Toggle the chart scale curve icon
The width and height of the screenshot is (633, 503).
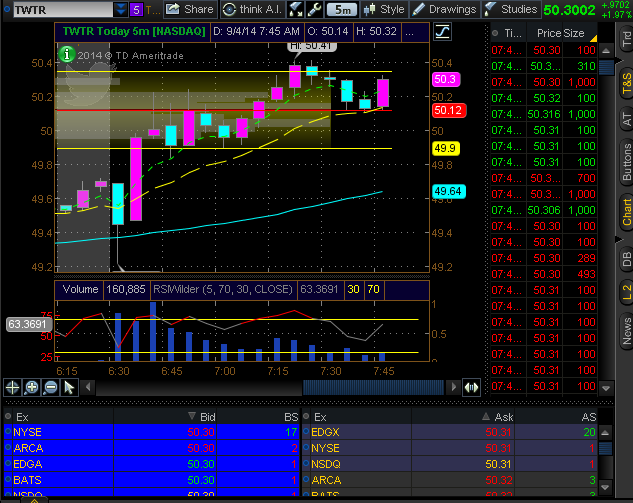(442, 31)
